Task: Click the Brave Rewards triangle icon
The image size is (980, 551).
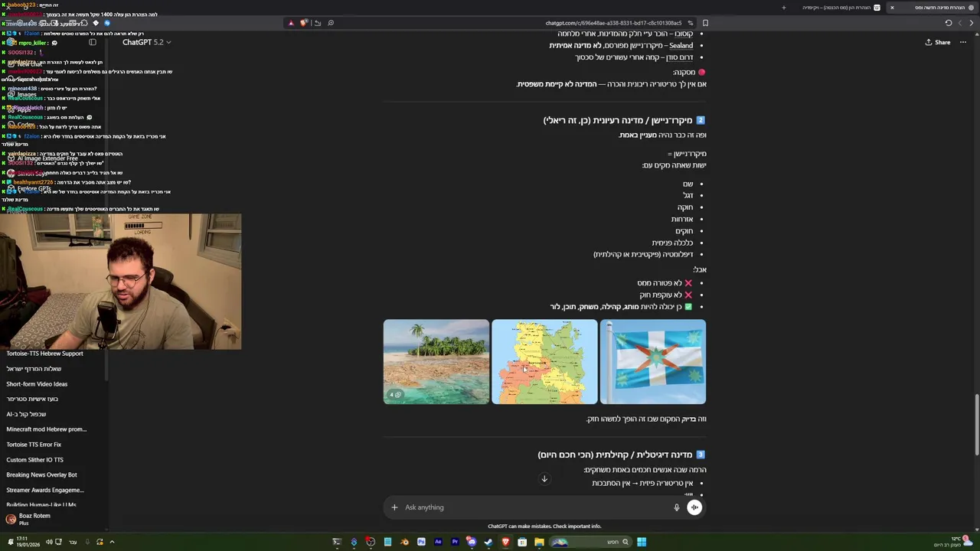Action: coord(291,23)
